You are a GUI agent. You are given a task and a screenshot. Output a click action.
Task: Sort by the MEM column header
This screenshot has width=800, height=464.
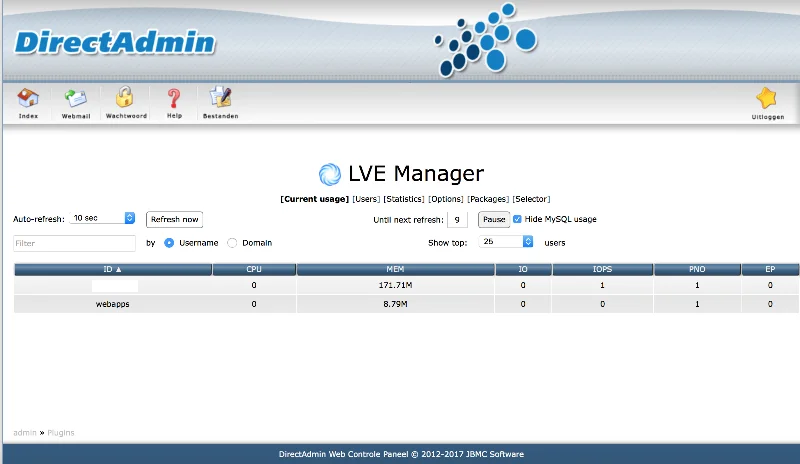(x=395, y=270)
